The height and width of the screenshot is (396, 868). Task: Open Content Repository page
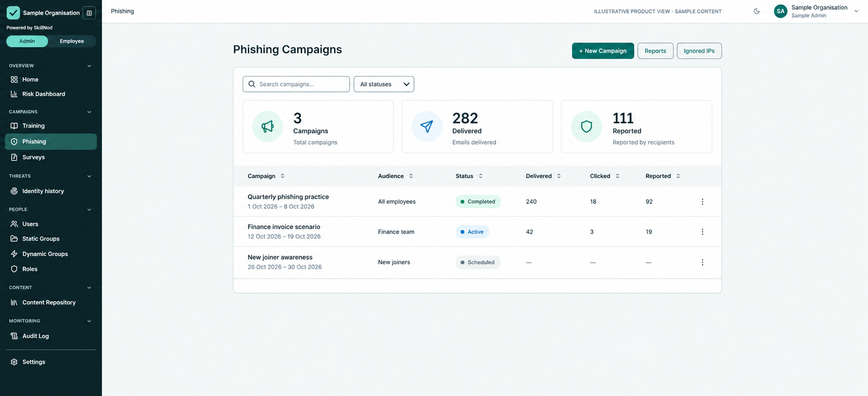50,302
